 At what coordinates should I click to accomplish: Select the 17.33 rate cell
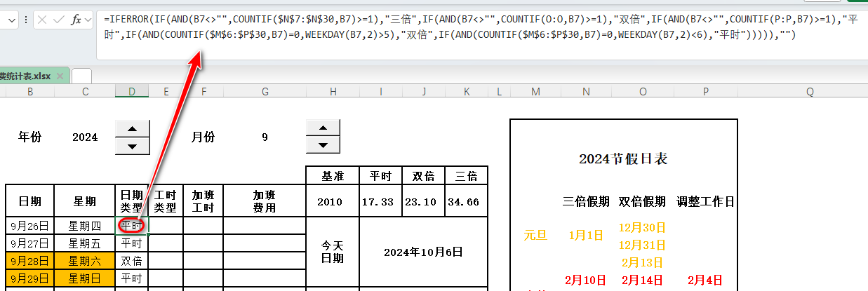(380, 202)
